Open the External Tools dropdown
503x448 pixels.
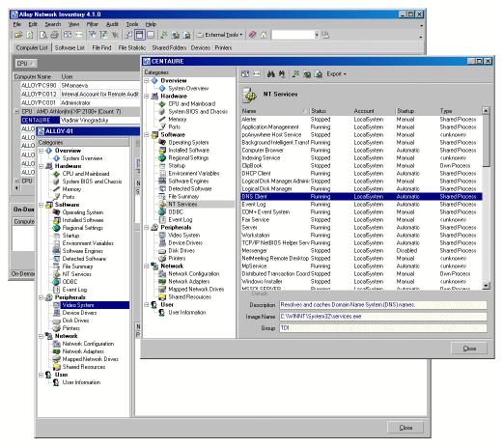pos(219,35)
